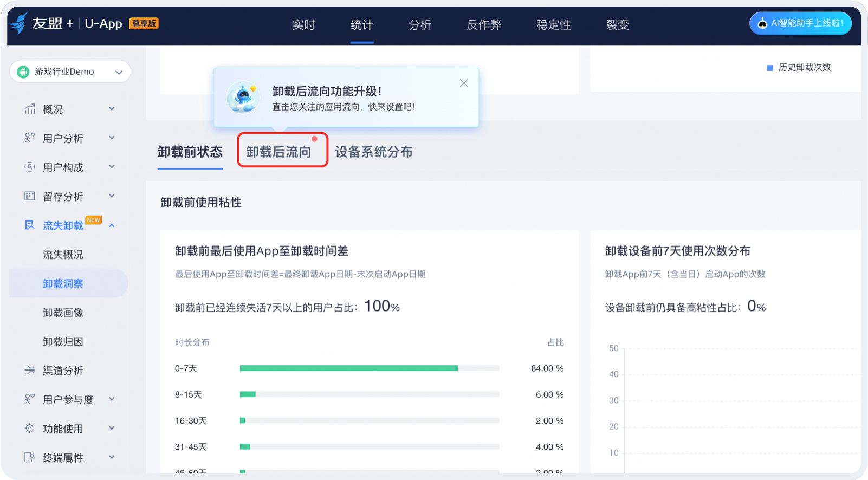Click the 时长分布 column header
868x480 pixels.
click(x=192, y=342)
